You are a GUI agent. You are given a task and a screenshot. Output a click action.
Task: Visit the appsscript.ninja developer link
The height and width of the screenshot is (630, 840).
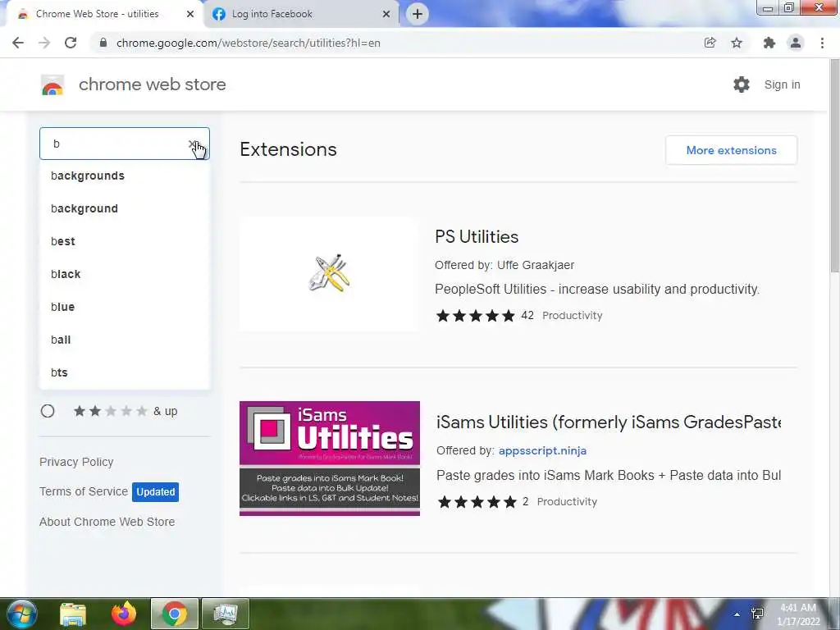pyautogui.click(x=543, y=450)
